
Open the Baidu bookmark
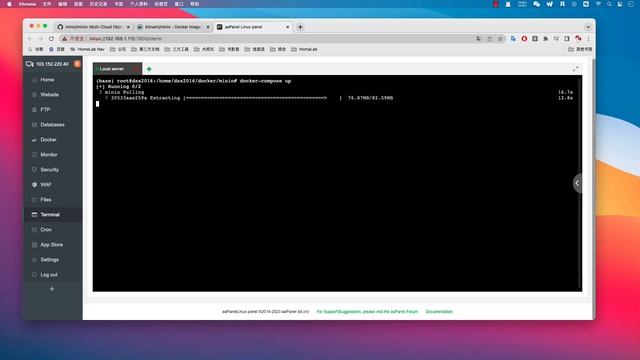tap(57, 49)
